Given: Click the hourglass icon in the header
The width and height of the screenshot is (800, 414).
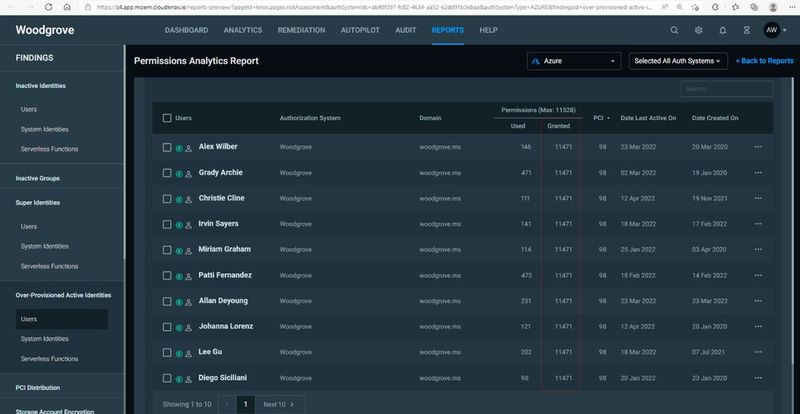Looking at the screenshot, I should pyautogui.click(x=747, y=30).
